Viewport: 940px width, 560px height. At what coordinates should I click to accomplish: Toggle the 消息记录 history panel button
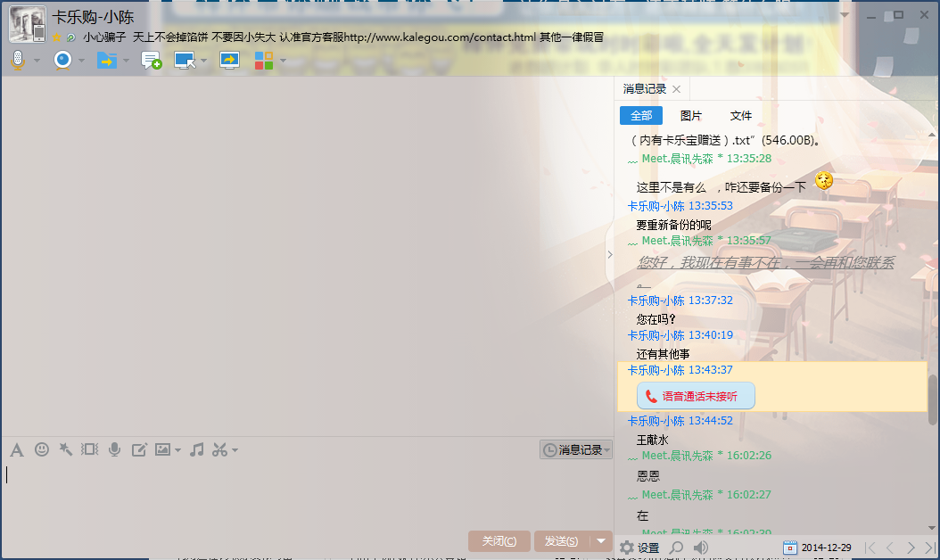[576, 450]
